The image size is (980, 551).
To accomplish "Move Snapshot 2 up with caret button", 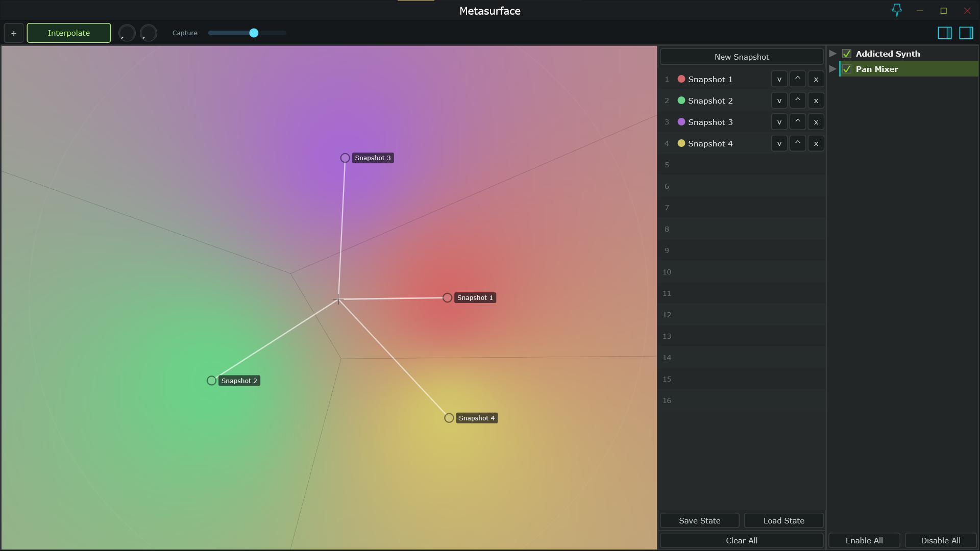I will [x=798, y=101].
